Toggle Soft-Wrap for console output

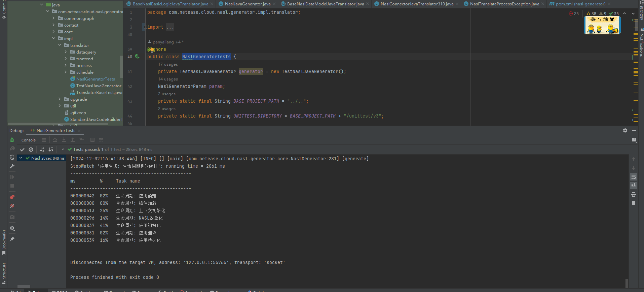click(634, 177)
